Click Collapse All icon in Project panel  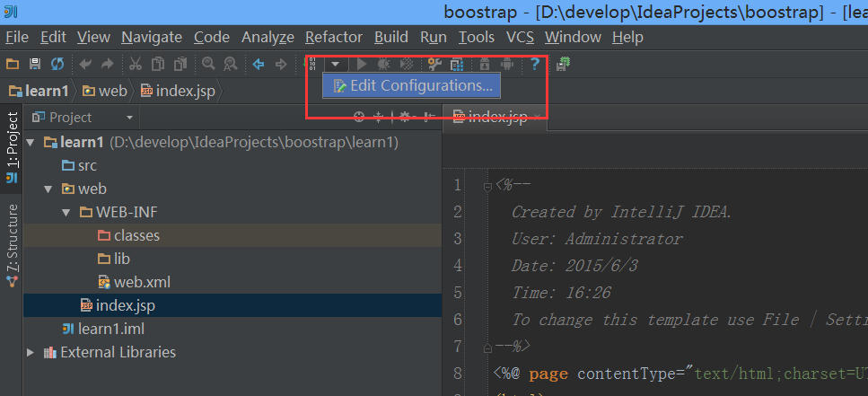[379, 117]
